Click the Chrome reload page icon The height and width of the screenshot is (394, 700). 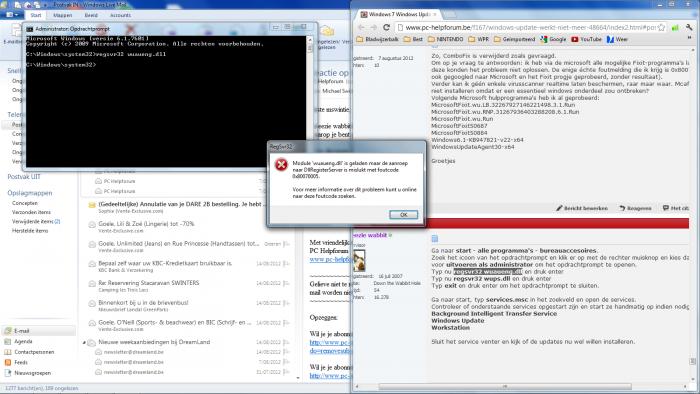pos(387,28)
